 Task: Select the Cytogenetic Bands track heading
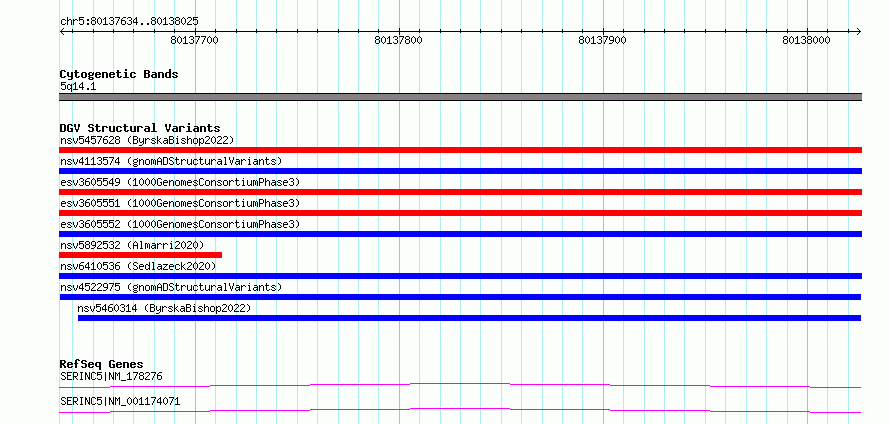pos(119,74)
